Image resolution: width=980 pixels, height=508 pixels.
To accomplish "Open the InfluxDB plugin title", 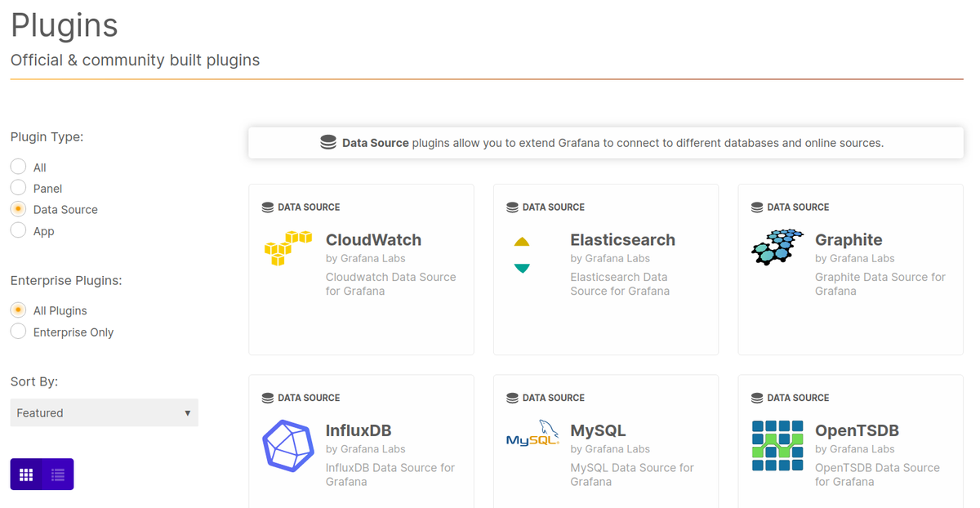I will (359, 430).
